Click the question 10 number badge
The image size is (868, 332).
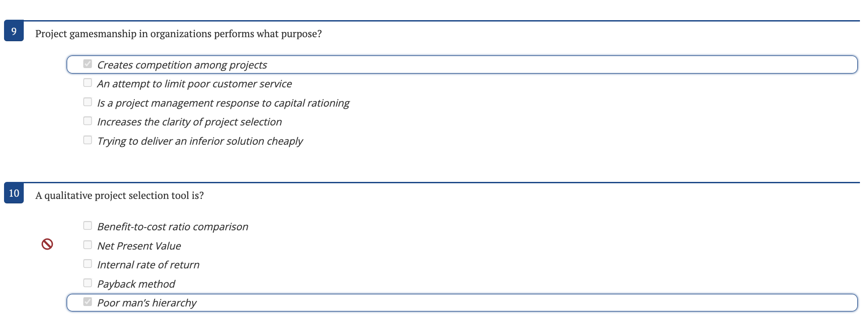13,194
